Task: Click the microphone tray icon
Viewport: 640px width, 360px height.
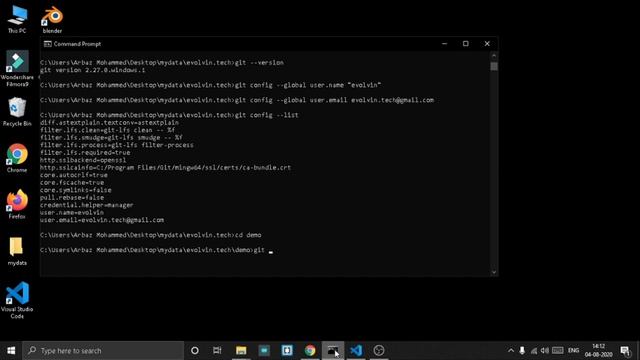Action: pyautogui.click(x=522, y=351)
